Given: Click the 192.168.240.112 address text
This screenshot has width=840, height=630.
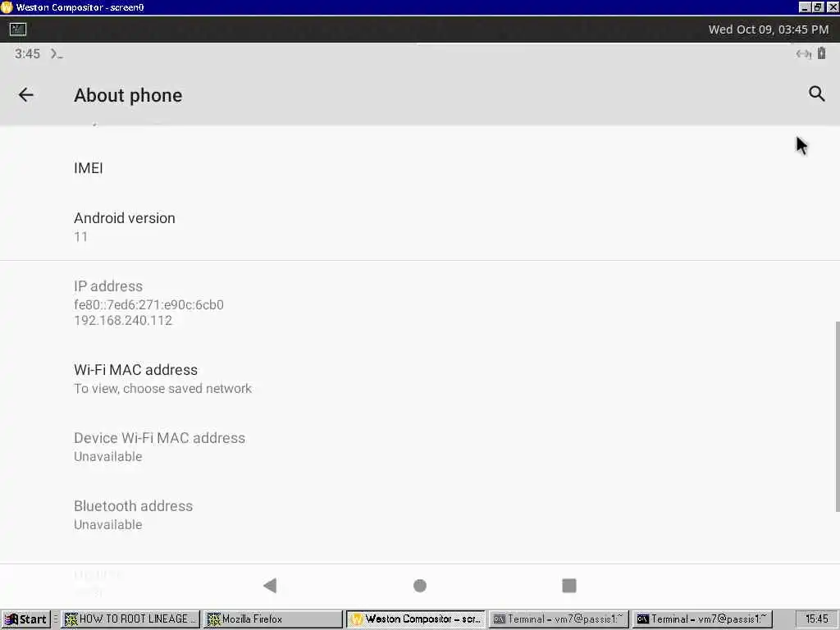Looking at the screenshot, I should pyautogui.click(x=123, y=321).
